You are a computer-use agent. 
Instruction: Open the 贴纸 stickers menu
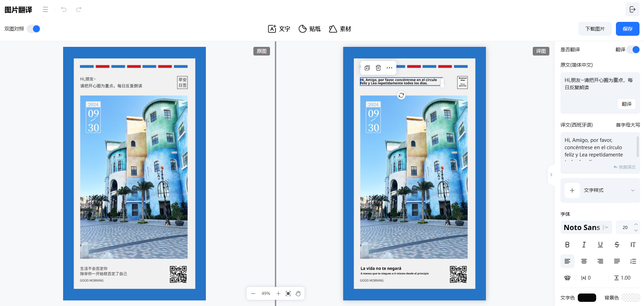[310, 29]
